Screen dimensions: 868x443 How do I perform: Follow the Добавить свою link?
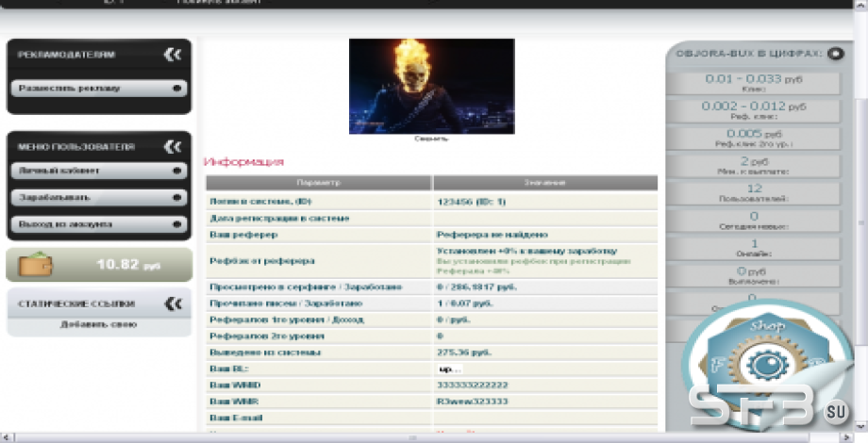(98, 324)
